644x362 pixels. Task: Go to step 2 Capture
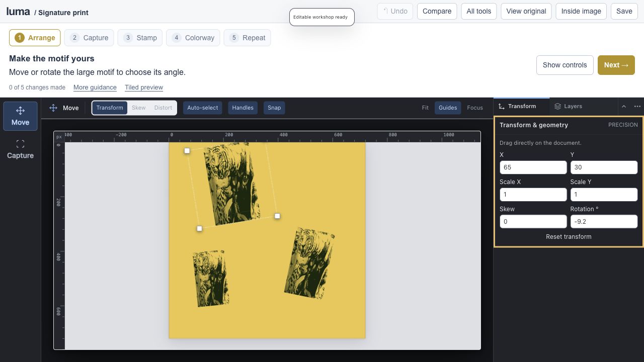point(89,38)
